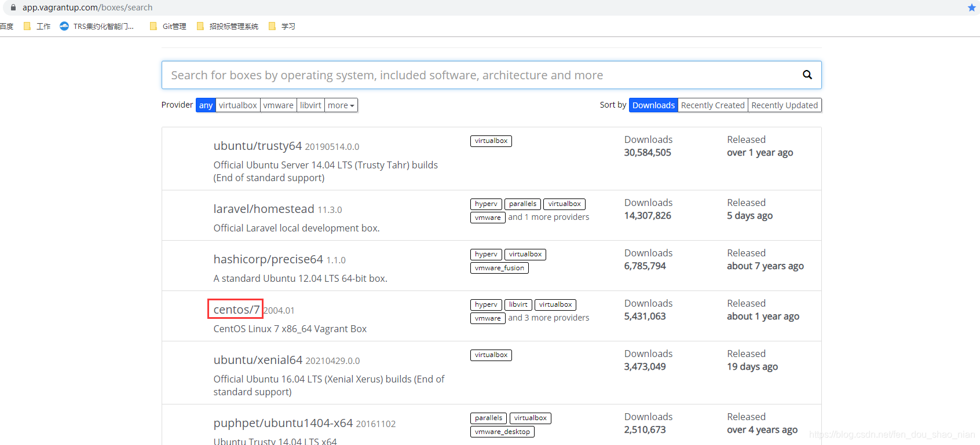The height and width of the screenshot is (445, 980).
Task: Click the bookmark star icon in address bar
Action: (x=971, y=8)
